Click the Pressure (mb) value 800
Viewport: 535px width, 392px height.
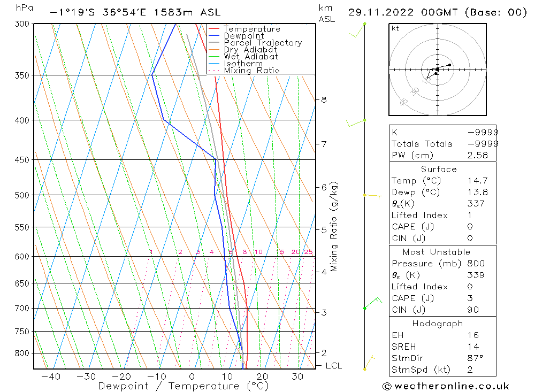pos(476,264)
